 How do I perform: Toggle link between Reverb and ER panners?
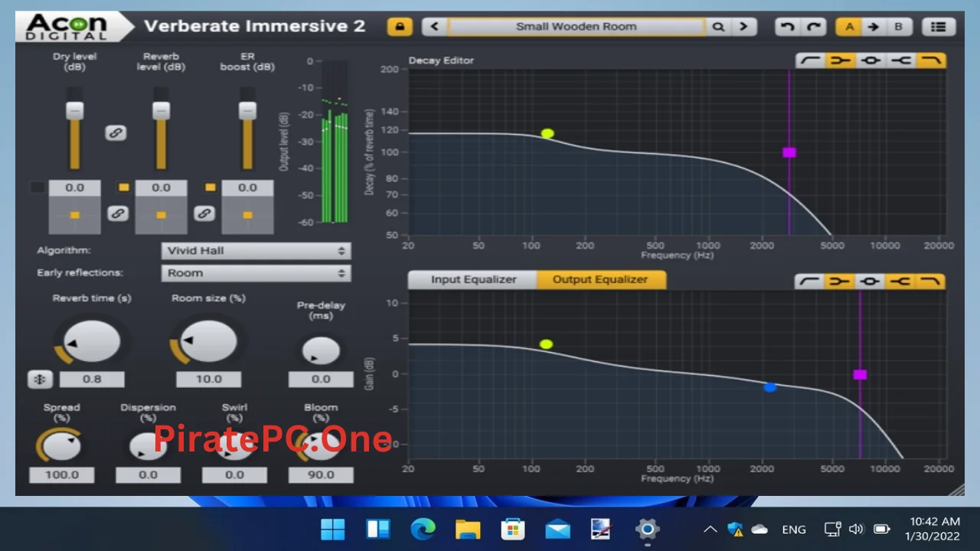[204, 214]
